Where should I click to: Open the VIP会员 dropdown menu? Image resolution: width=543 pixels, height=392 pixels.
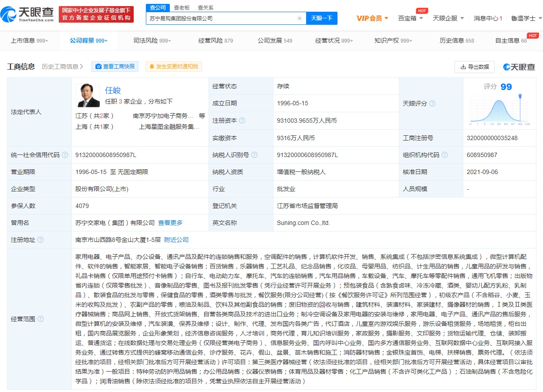(x=372, y=18)
